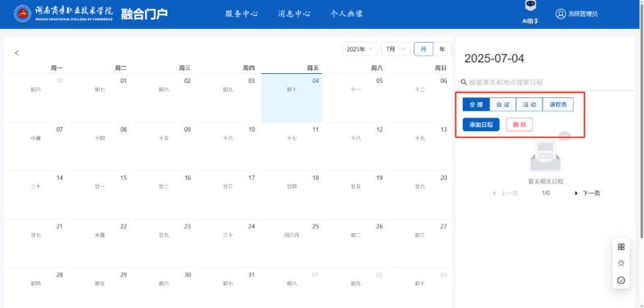
Task: Open the AI助手 robot assistant
Action: (530, 6)
